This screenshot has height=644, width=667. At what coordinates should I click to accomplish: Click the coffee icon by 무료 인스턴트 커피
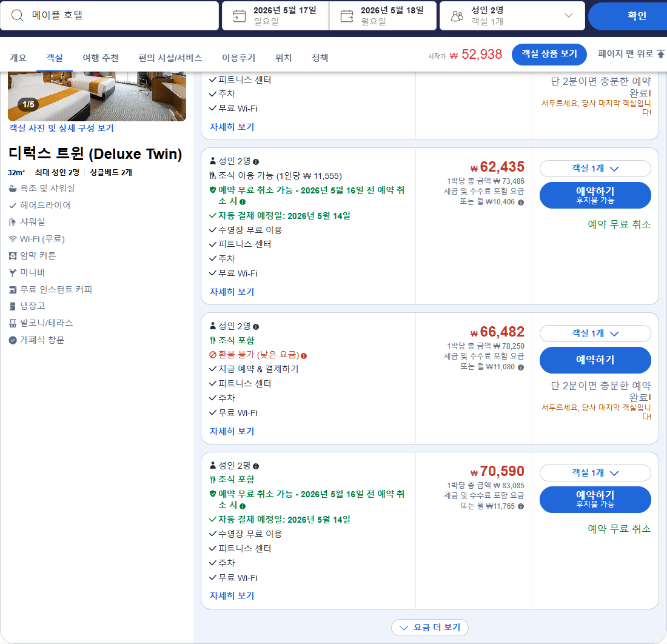pyautogui.click(x=13, y=290)
